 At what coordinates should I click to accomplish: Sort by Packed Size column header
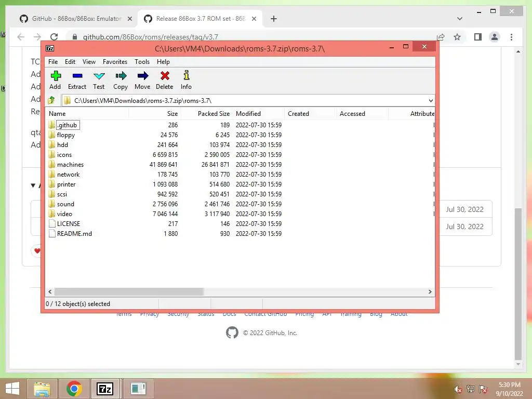207,114
